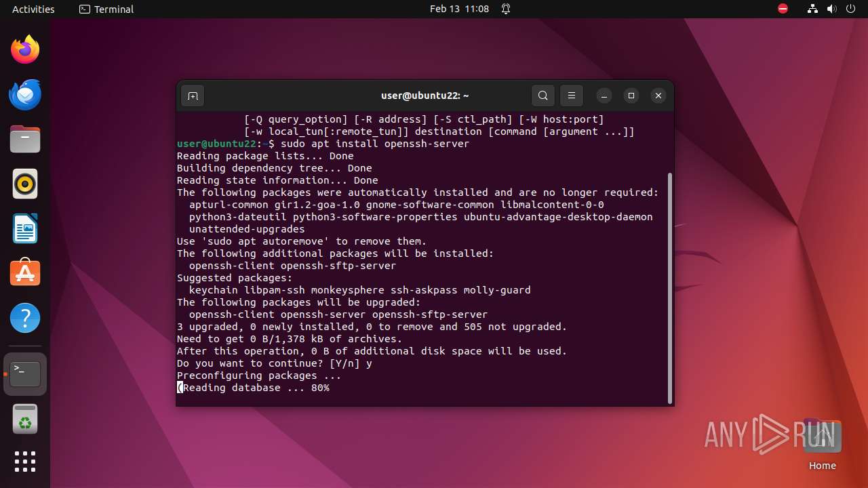Click '[-Q query_option] [-R address]' usage line
Screen dimensions: 868x488
pos(424,119)
